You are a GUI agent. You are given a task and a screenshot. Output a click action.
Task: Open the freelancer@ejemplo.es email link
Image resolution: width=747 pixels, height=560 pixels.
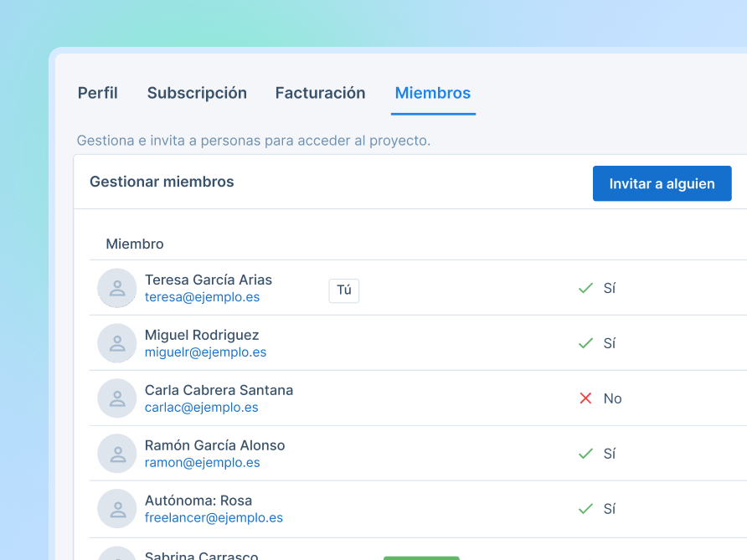214,518
